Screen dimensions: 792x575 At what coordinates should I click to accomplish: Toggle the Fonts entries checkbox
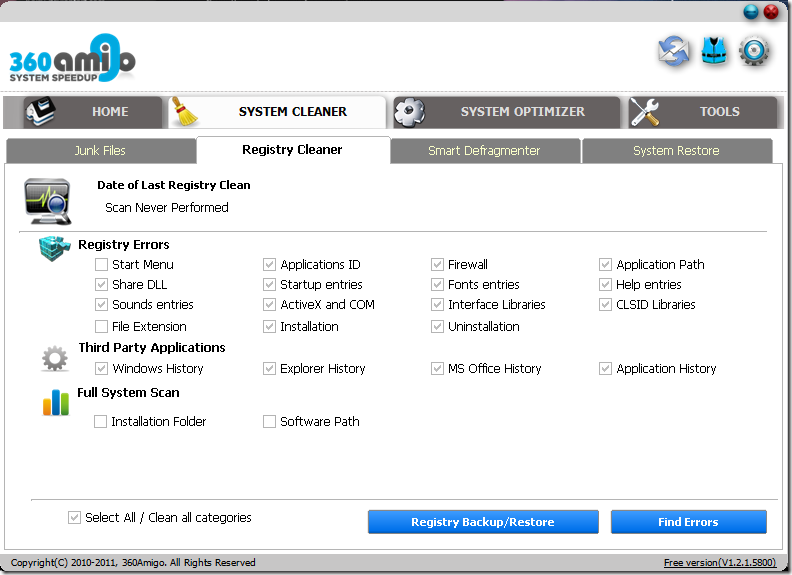(x=437, y=284)
